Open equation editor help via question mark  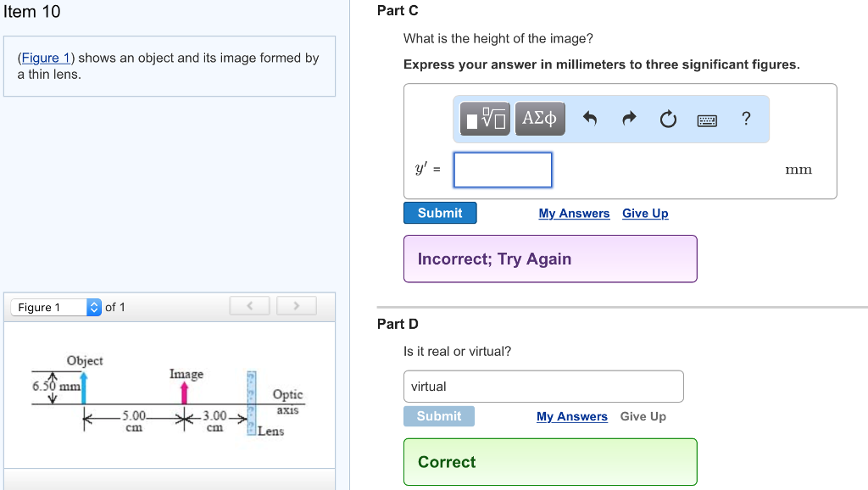click(x=745, y=119)
